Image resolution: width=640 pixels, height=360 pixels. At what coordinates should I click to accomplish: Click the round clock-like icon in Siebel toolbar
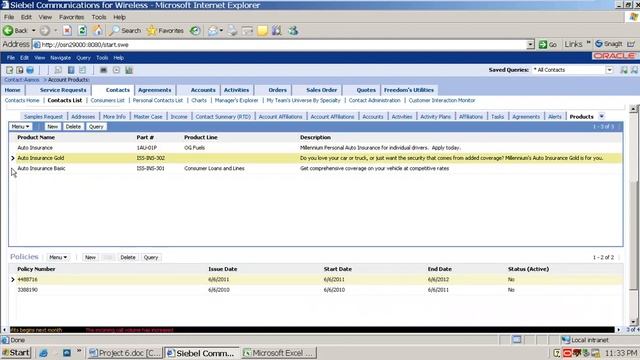tap(116, 70)
